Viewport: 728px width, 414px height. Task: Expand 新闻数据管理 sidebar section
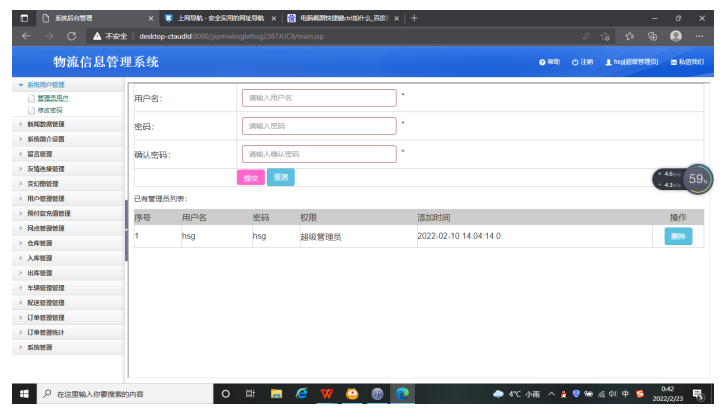tap(68, 124)
